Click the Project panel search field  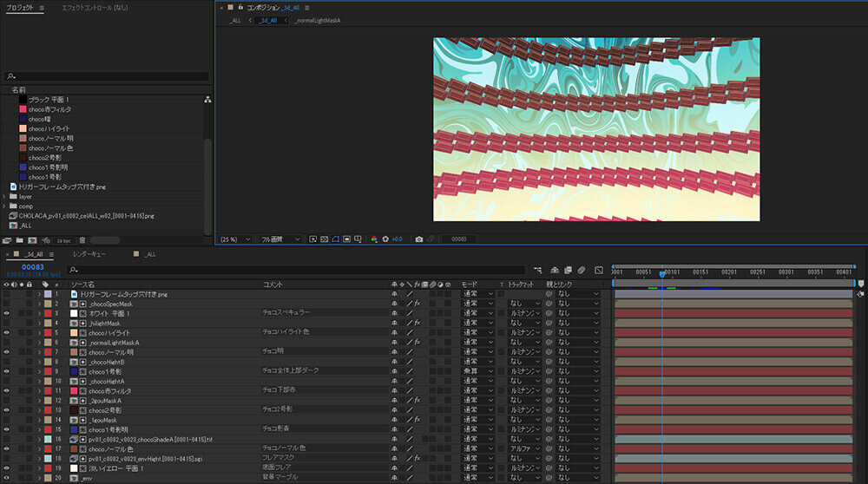pyautogui.click(x=107, y=75)
